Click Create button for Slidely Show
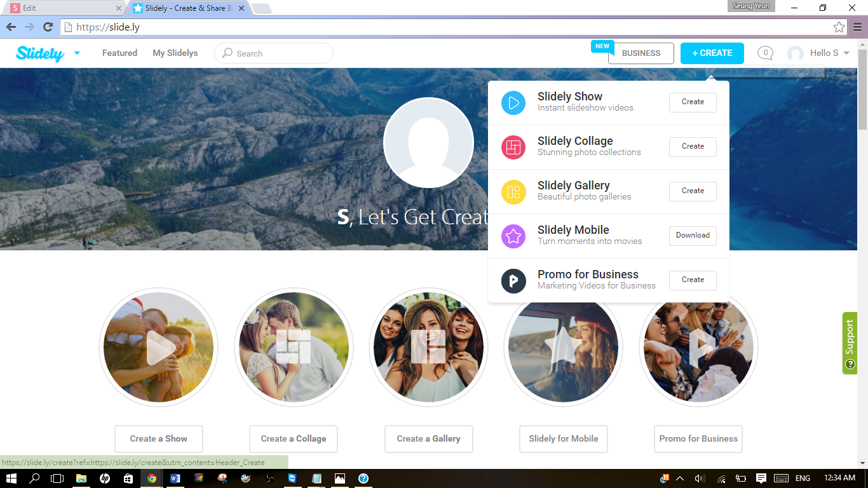868x488 pixels. coord(693,102)
